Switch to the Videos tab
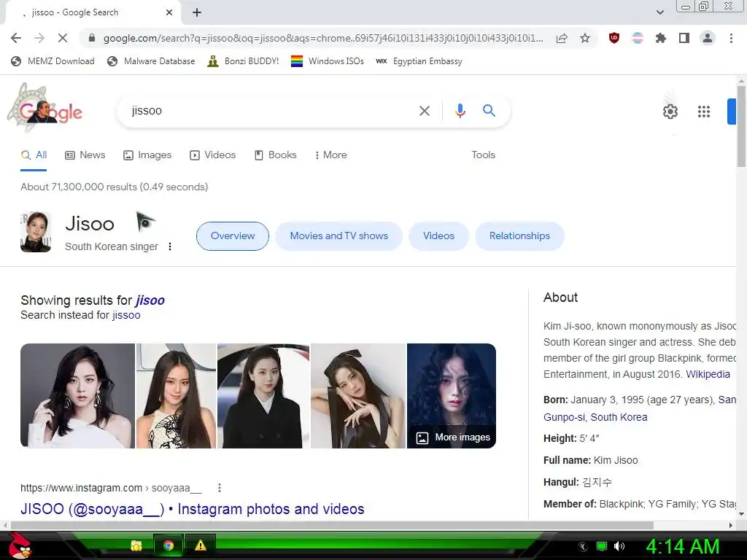This screenshot has height=560, width=747. coord(212,155)
